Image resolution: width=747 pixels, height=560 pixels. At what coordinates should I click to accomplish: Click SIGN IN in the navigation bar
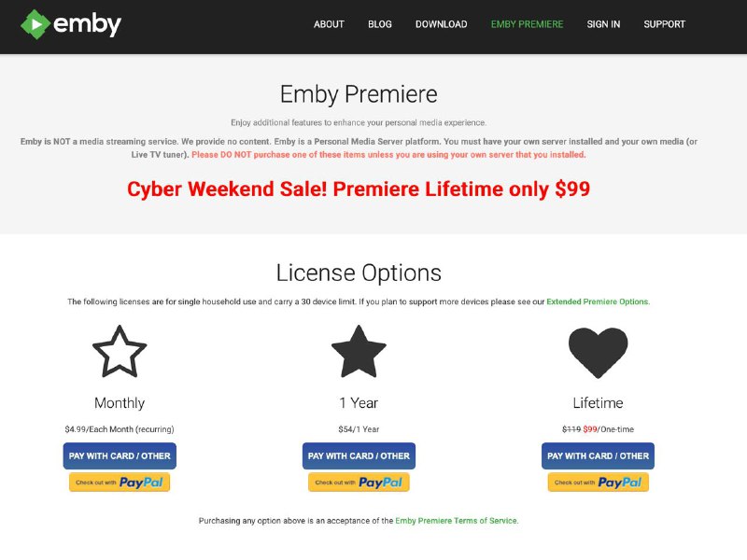(x=602, y=24)
